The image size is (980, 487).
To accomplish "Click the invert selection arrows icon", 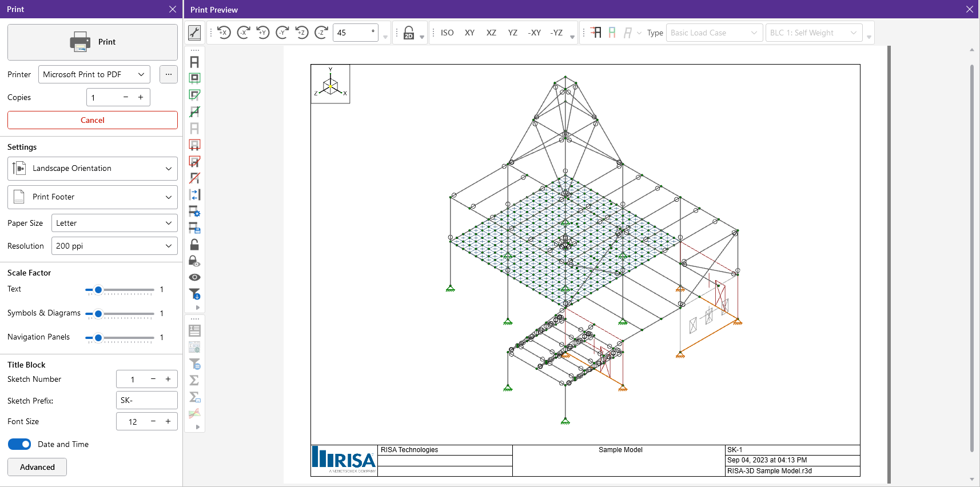I will [194, 195].
